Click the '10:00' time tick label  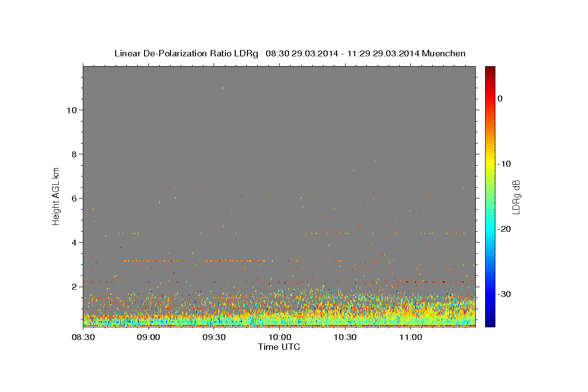click(279, 338)
